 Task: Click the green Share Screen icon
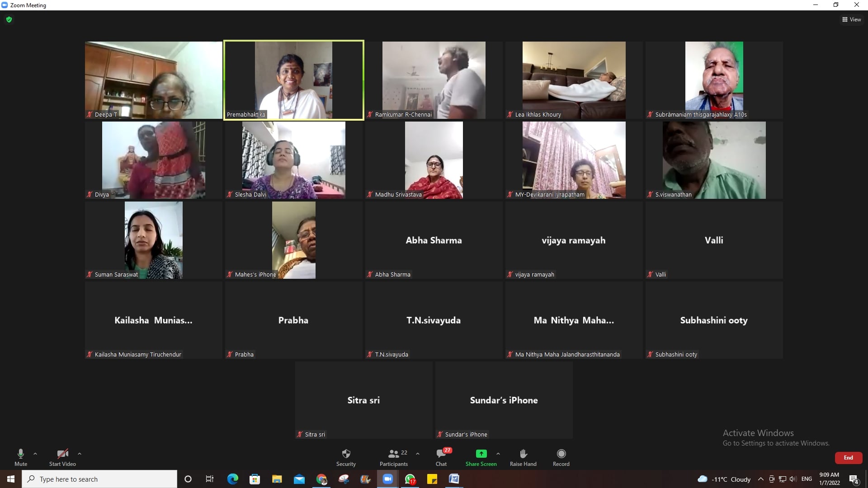pos(481,454)
